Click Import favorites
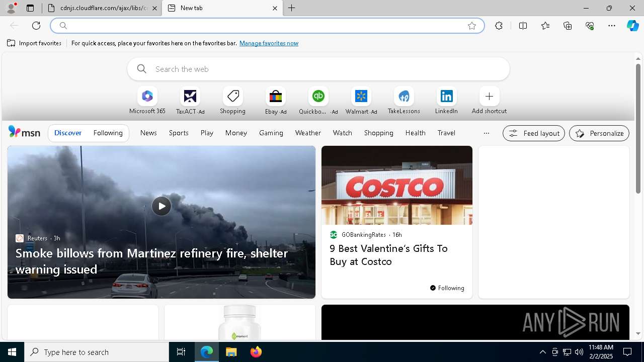Viewport: 644px width, 362px height. (x=34, y=43)
